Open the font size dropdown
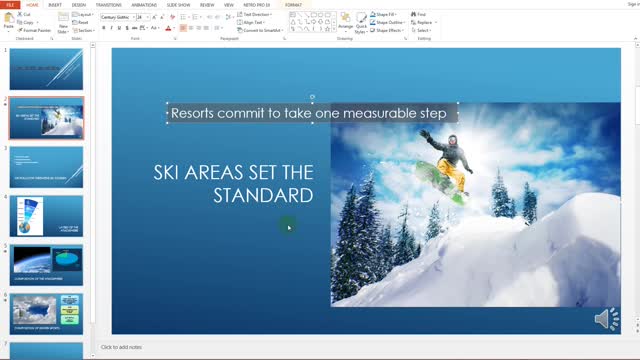Screen dimensions: 640x360 [147, 17]
